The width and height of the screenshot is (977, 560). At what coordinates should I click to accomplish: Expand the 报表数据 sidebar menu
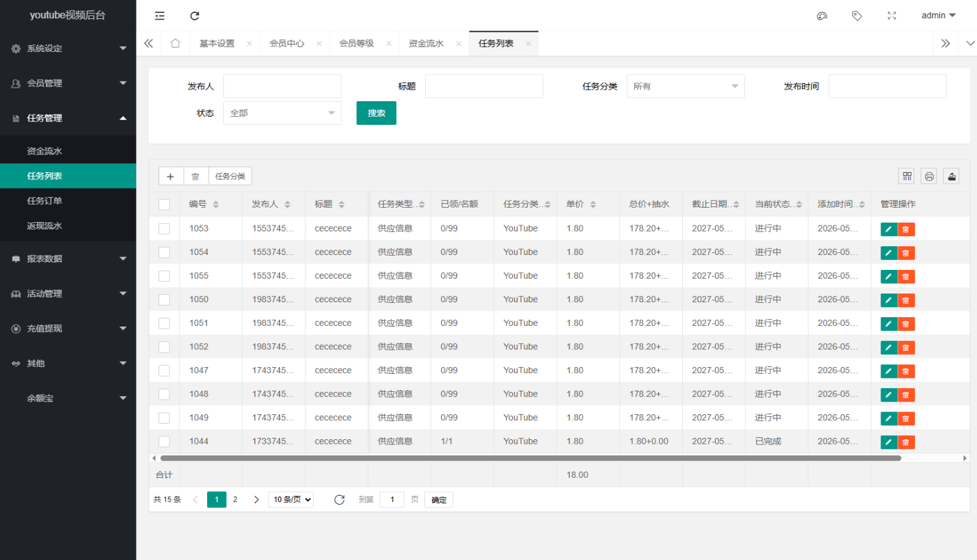point(68,258)
